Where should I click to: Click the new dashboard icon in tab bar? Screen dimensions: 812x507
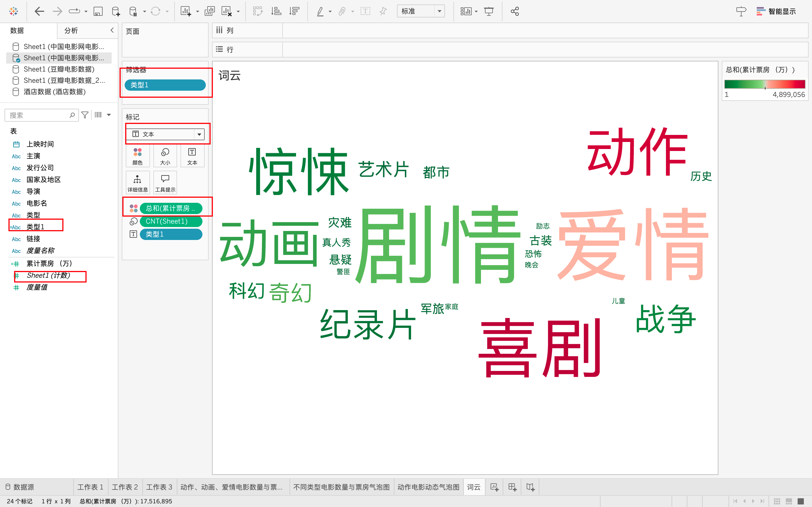tap(512, 487)
